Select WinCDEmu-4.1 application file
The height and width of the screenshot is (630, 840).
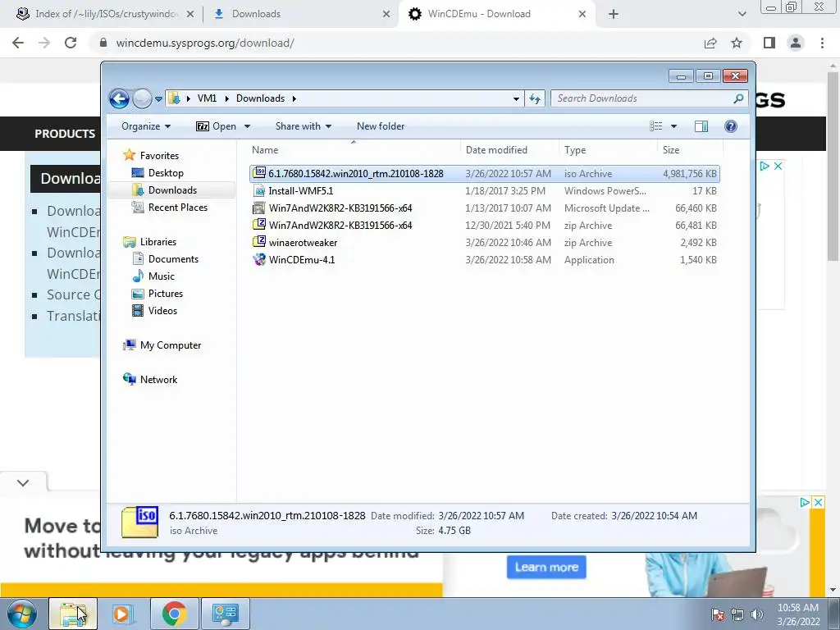point(485,260)
